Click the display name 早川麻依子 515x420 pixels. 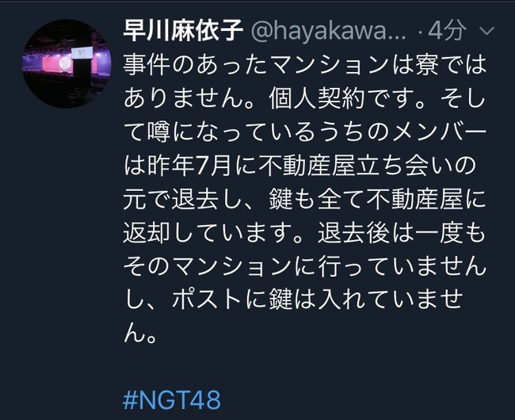coord(183,31)
